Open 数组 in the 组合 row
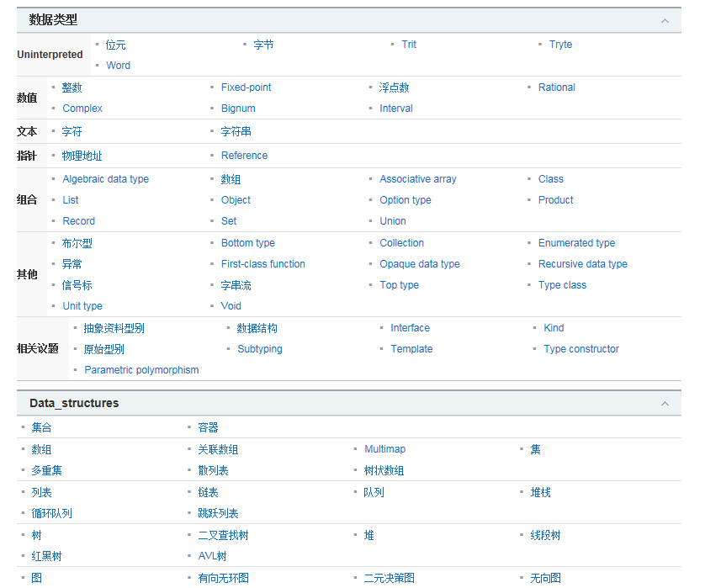 pyautogui.click(x=231, y=180)
